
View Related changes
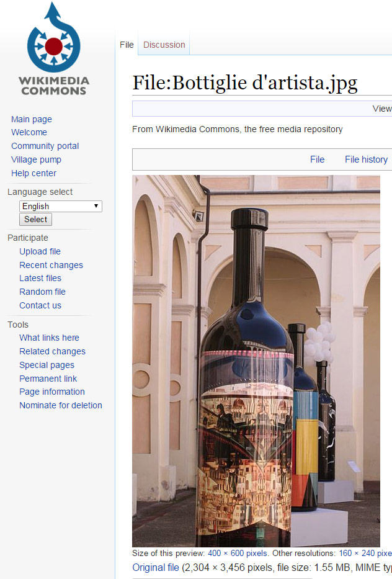point(53,351)
